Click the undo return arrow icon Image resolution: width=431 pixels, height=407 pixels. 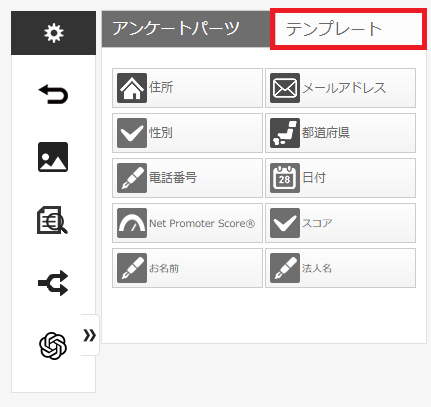(53, 94)
